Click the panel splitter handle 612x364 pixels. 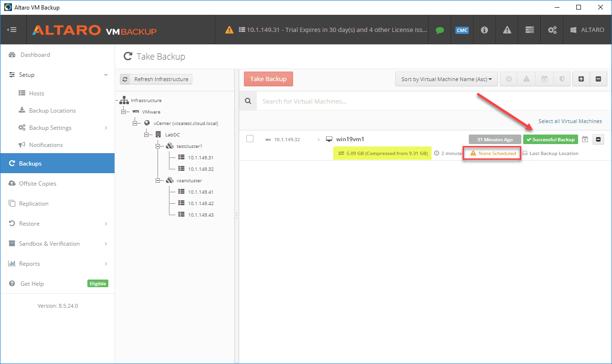(236, 216)
